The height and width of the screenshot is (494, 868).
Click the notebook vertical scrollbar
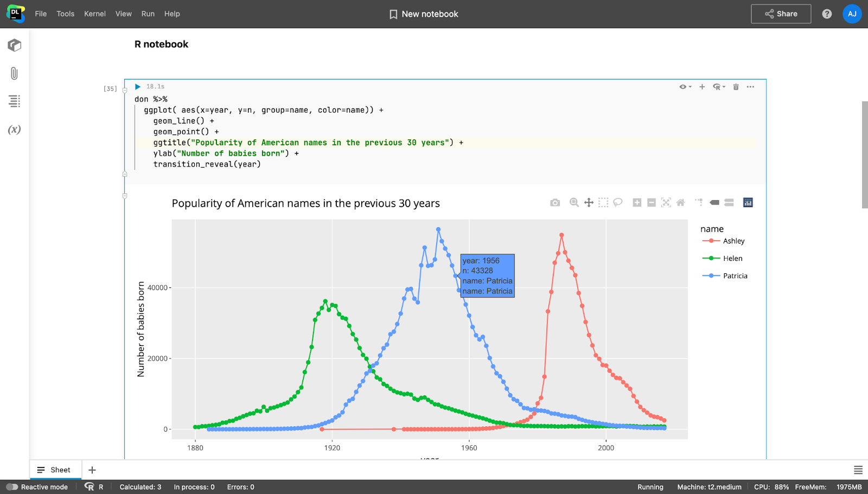(865, 155)
